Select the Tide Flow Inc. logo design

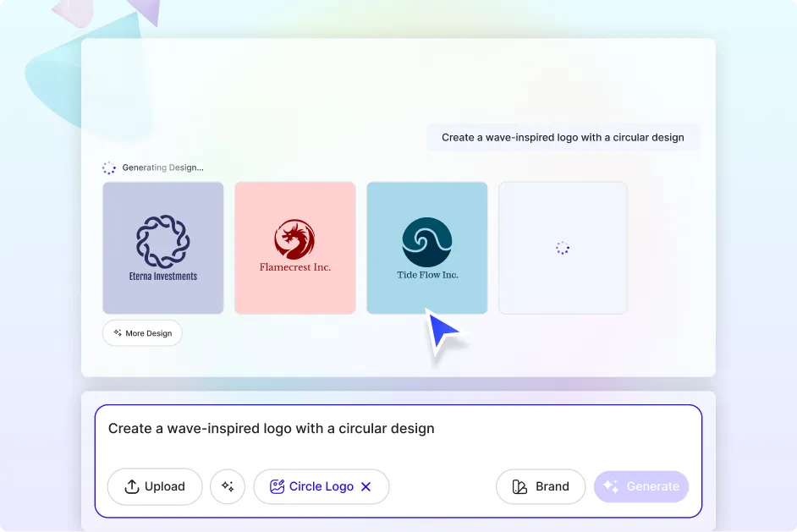[426, 247]
